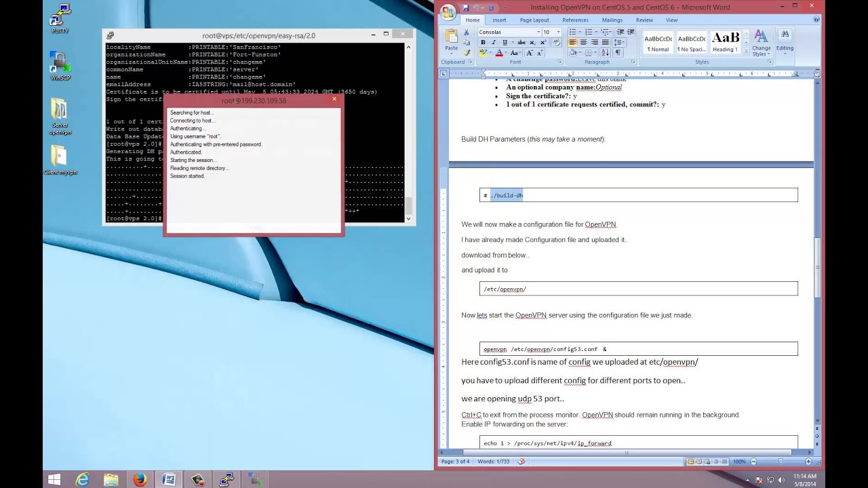This screenshot has width=868, height=488.
Task: Toggle bold formatting
Action: point(483,42)
